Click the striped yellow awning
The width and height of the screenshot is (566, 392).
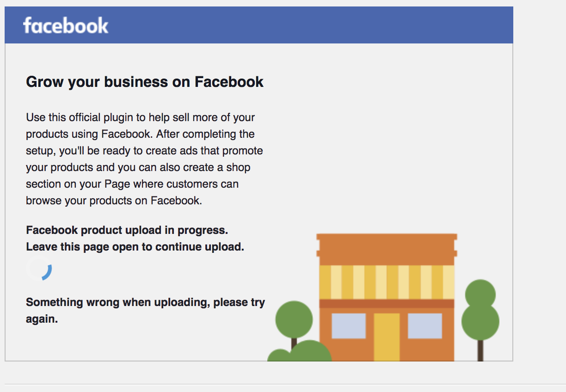387,282
